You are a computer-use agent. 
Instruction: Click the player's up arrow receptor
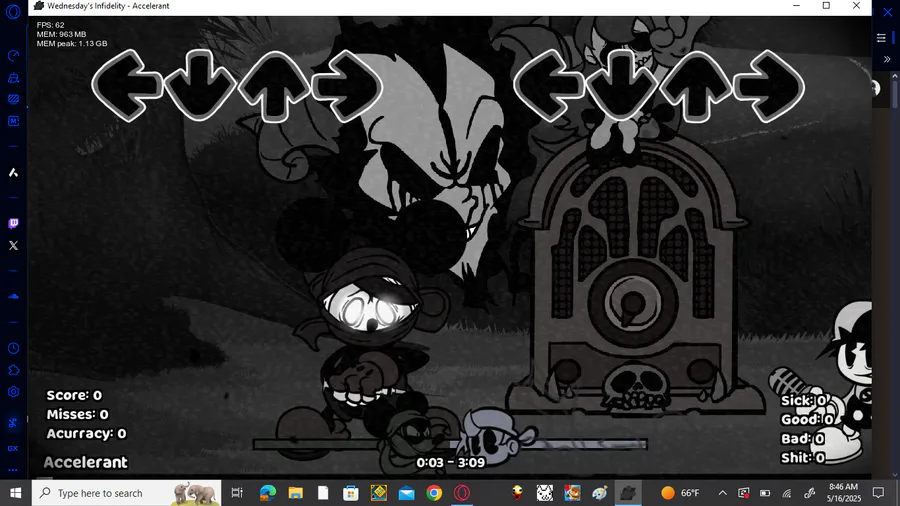pyautogui.click(x=696, y=86)
